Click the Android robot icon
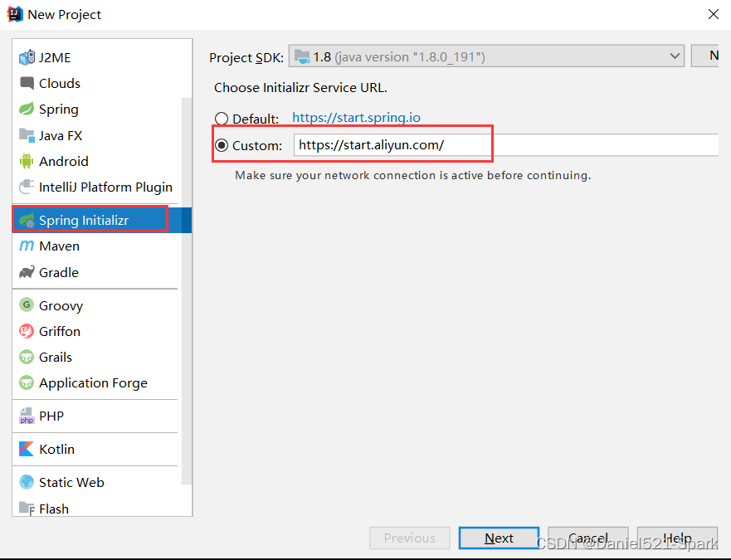 27,161
